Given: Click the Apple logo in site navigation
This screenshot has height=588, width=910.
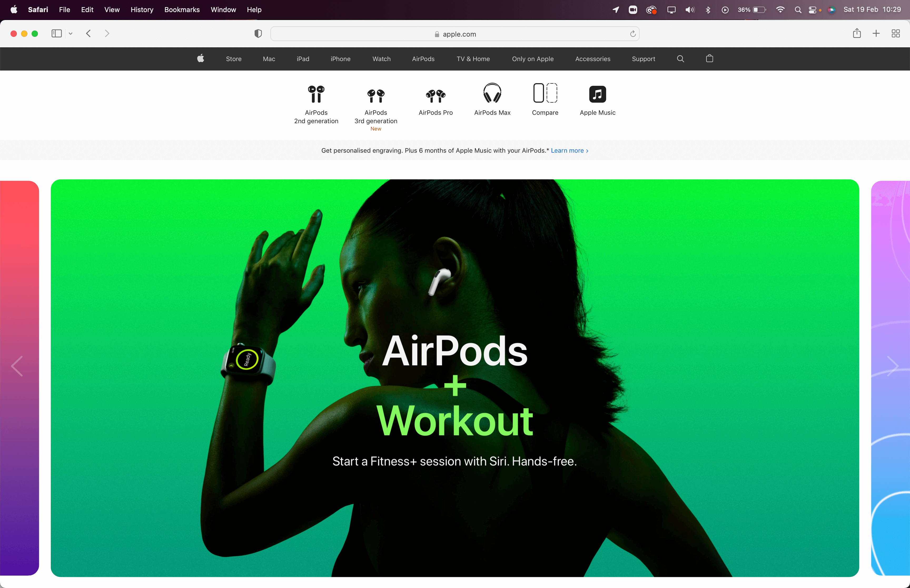Looking at the screenshot, I should pyautogui.click(x=200, y=58).
